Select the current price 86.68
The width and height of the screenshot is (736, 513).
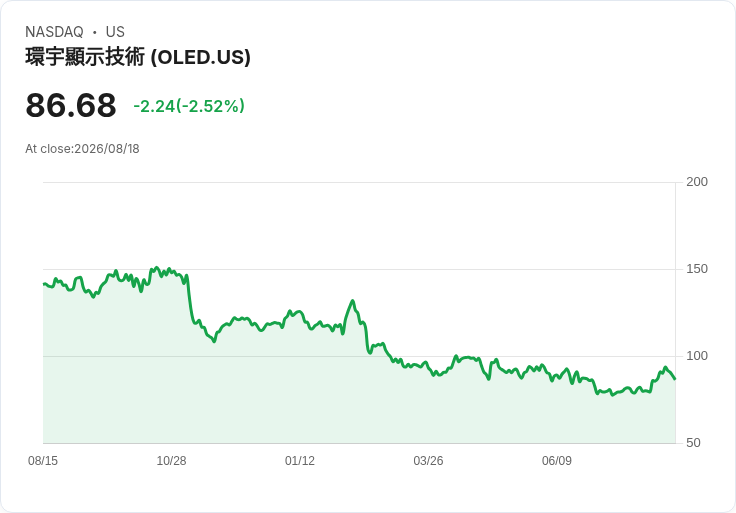(70, 105)
